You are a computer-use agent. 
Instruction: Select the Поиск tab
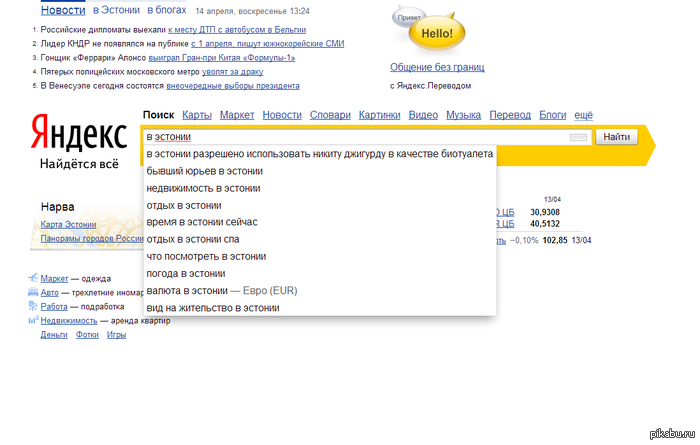[158, 115]
